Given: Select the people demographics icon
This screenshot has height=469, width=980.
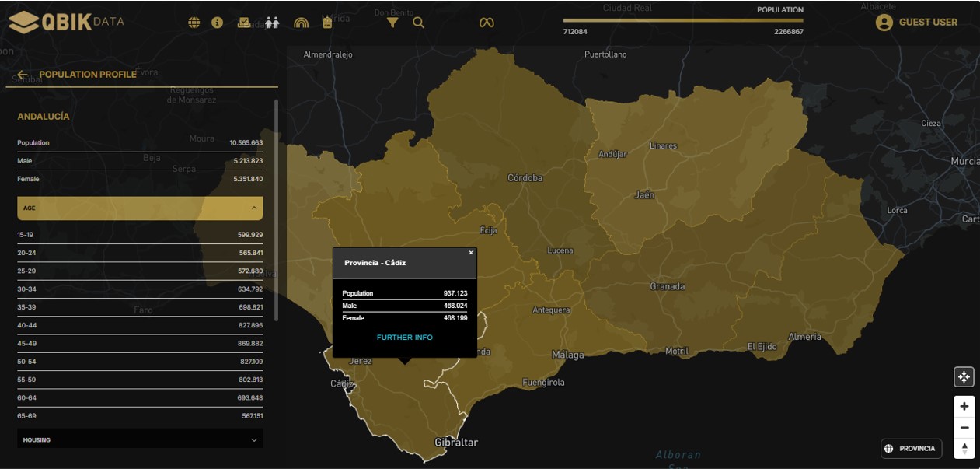Looking at the screenshot, I should tap(272, 23).
